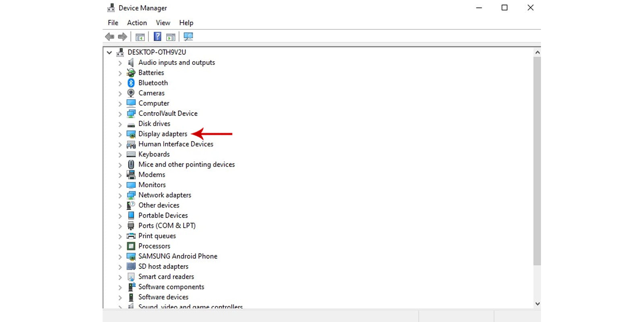This screenshot has width=644, height=322.
Task: Click the SAMSUNG Android Phone icon
Action: click(x=131, y=256)
